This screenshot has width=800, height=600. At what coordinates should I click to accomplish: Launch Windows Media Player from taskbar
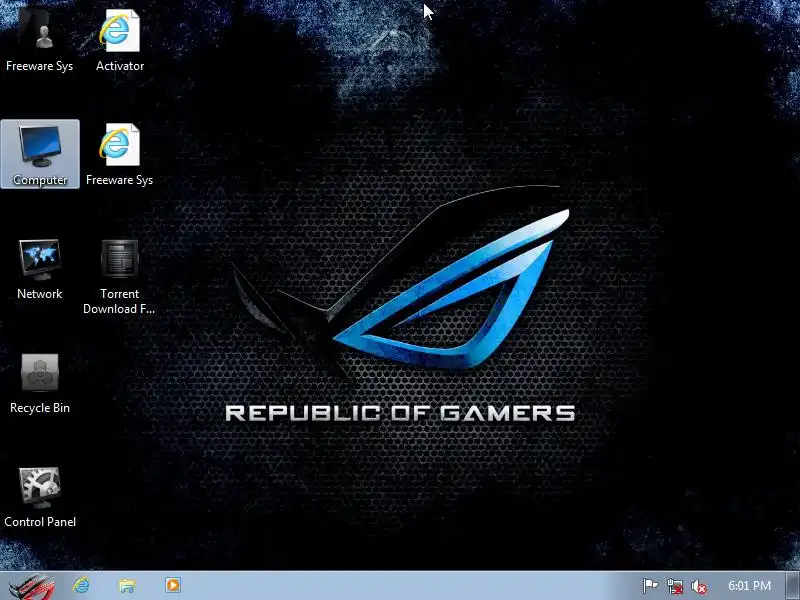point(173,585)
